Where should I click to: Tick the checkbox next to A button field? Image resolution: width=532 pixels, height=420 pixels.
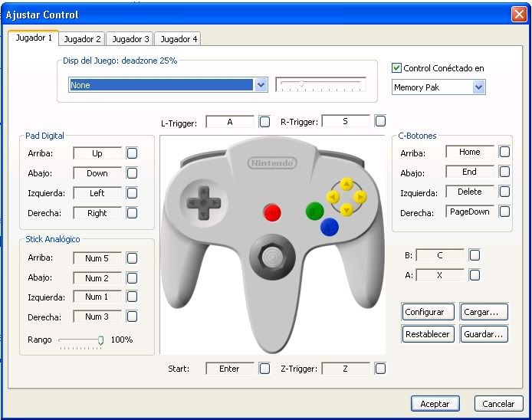tap(475, 275)
